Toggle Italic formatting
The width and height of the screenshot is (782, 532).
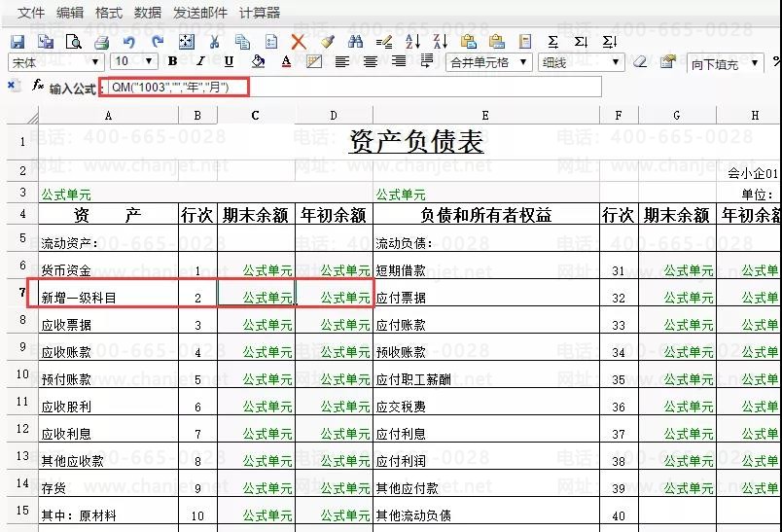coord(200,61)
